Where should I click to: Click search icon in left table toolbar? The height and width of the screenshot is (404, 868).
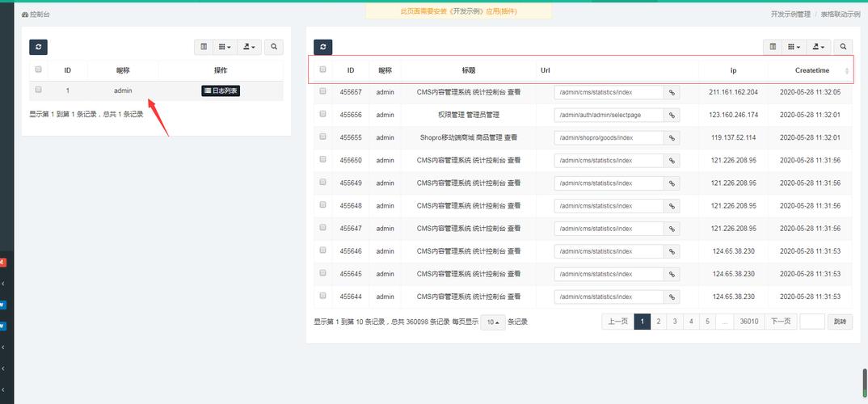click(274, 48)
